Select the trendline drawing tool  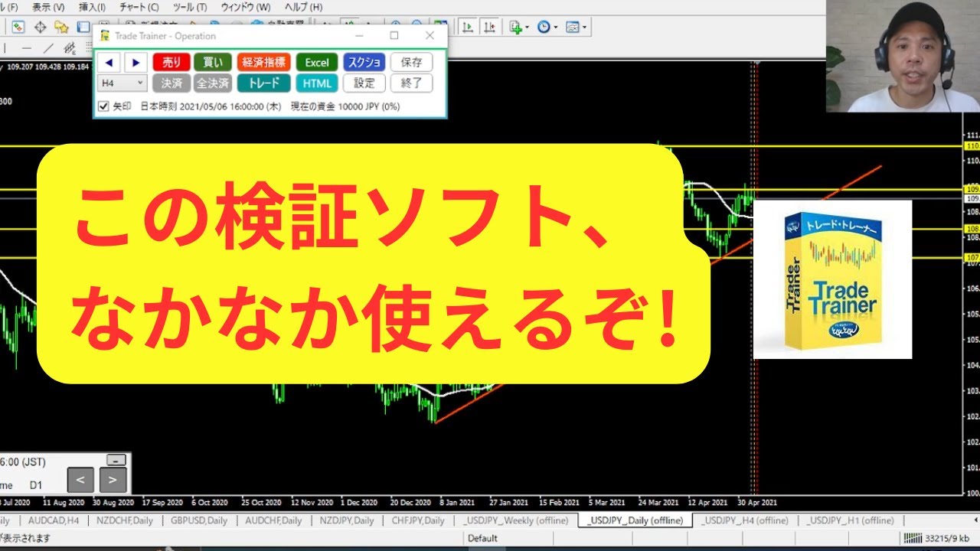49,47
